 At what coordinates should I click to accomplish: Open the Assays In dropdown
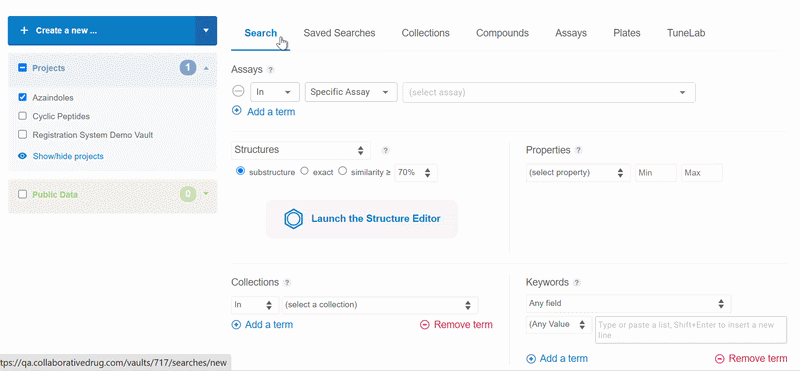point(275,92)
